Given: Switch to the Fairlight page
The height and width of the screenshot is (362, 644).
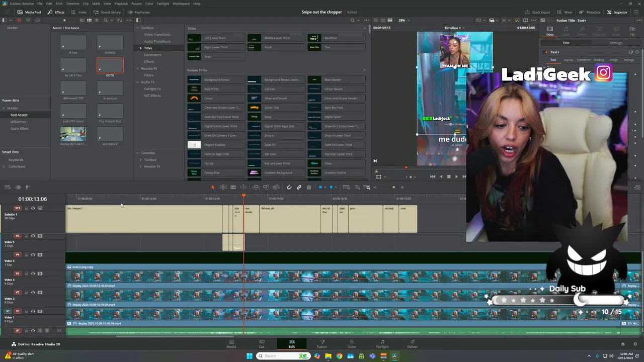Looking at the screenshot, I should click(x=382, y=344).
